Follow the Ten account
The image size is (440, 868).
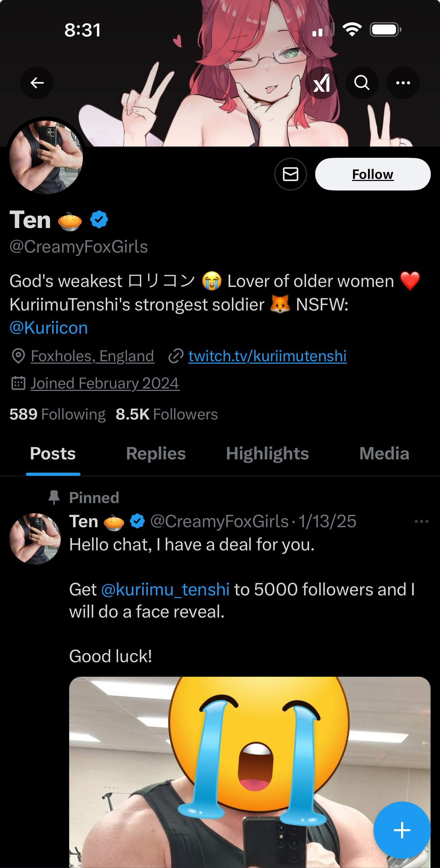tap(372, 174)
